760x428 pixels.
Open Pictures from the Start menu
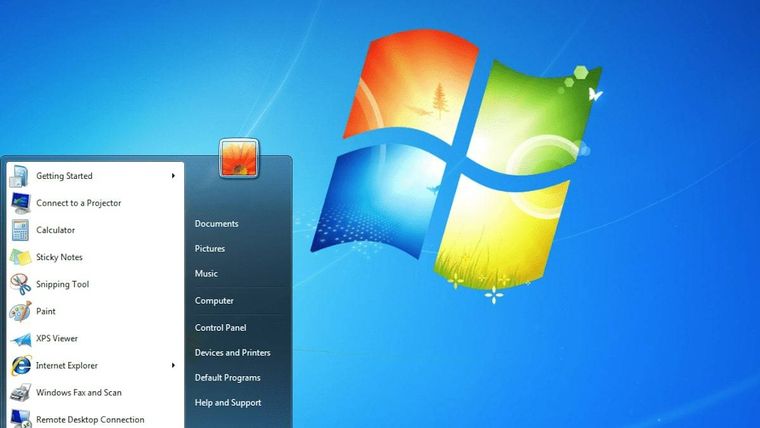(210, 248)
